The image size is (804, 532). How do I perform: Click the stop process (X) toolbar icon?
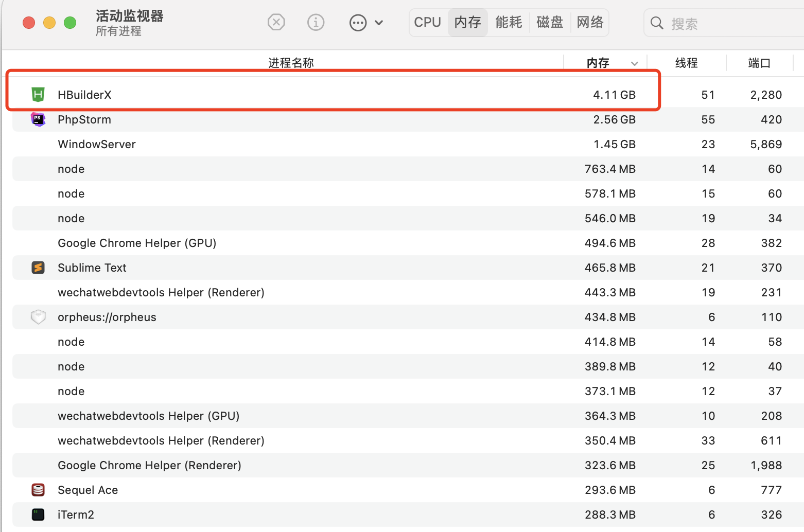[276, 23]
